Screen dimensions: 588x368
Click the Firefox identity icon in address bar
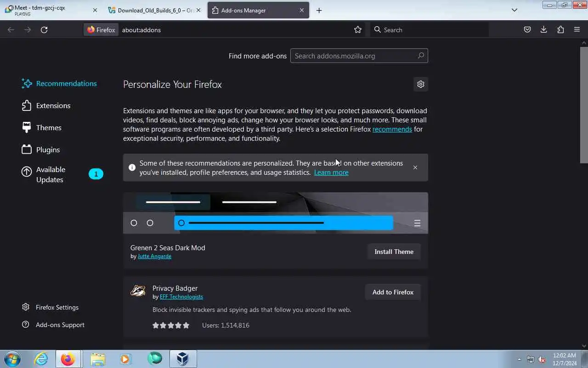(x=101, y=30)
